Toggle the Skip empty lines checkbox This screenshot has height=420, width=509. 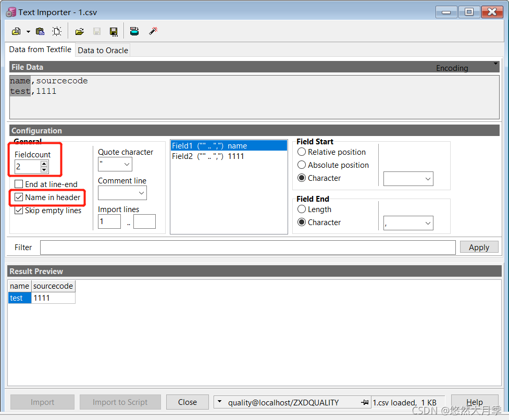[x=19, y=211]
